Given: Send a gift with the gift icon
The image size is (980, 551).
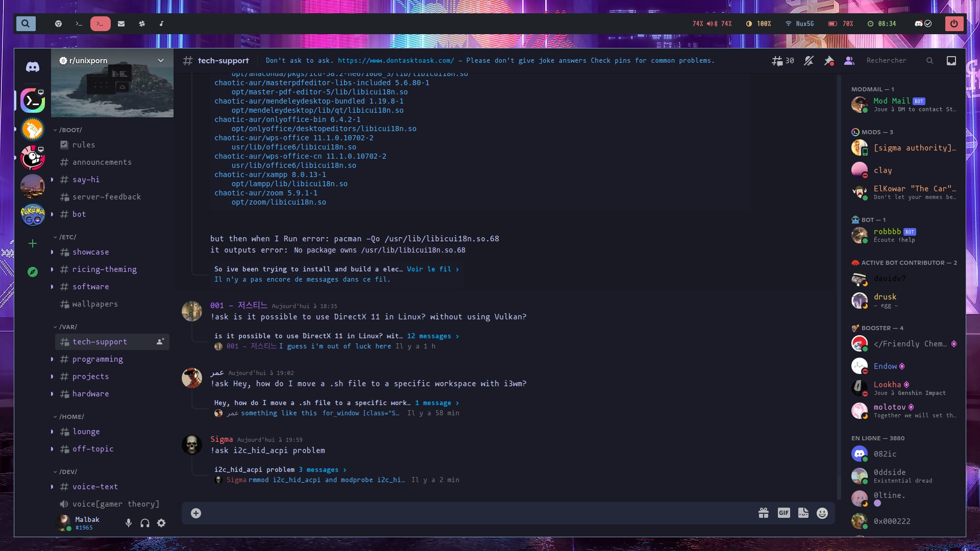Looking at the screenshot, I should coord(764,513).
